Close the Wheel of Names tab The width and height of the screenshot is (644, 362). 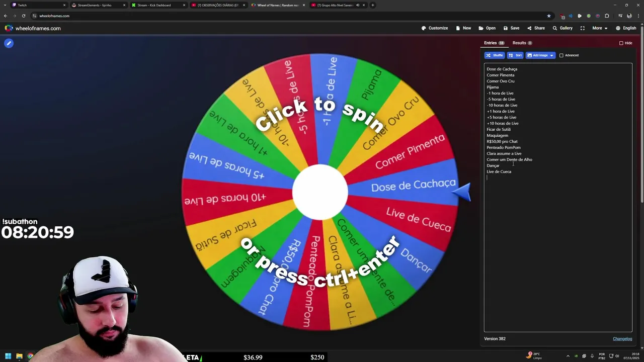click(303, 5)
